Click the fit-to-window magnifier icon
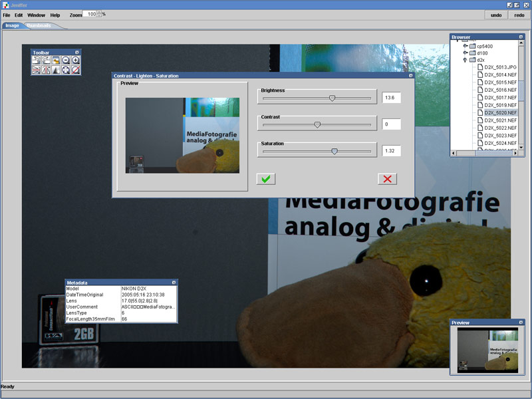The height and width of the screenshot is (399, 532). pos(65,70)
